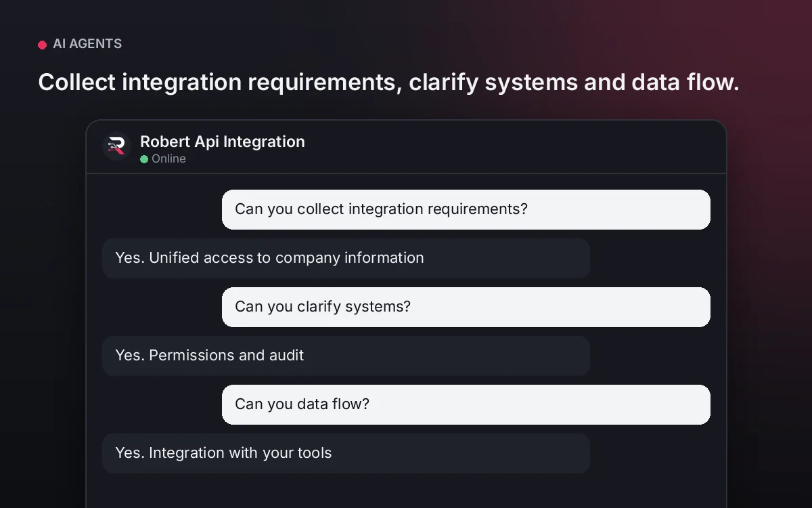812x508 pixels.
Task: Click the AI AGENTS label
Action: [87, 44]
